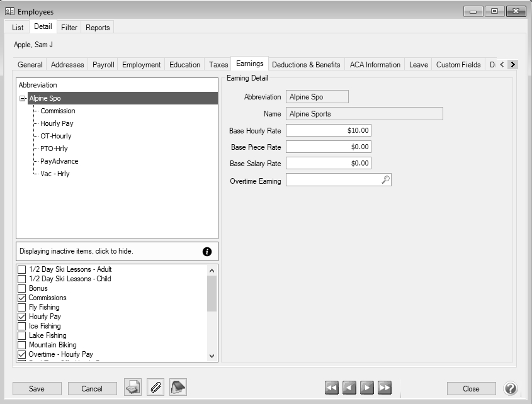Screen dimensions: 532x404
Task: Collapse the Alpine Spo tree node
Action: (x=23, y=98)
